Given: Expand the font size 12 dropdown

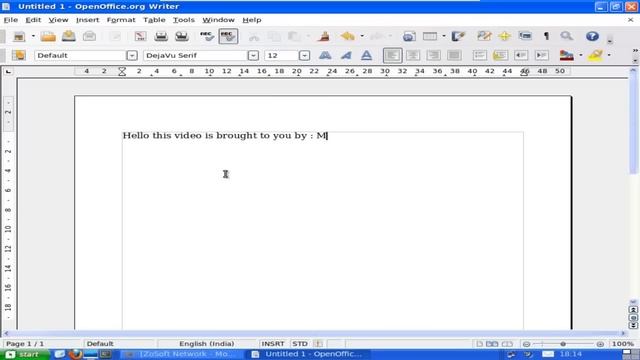Looking at the screenshot, I should point(304,56).
